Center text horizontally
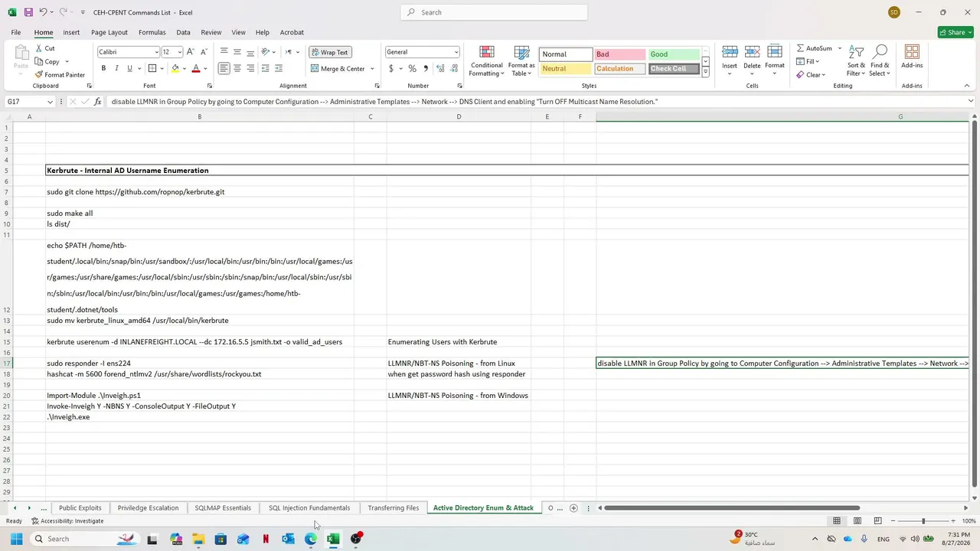Image resolution: width=980 pixels, height=551 pixels. pyautogui.click(x=237, y=68)
